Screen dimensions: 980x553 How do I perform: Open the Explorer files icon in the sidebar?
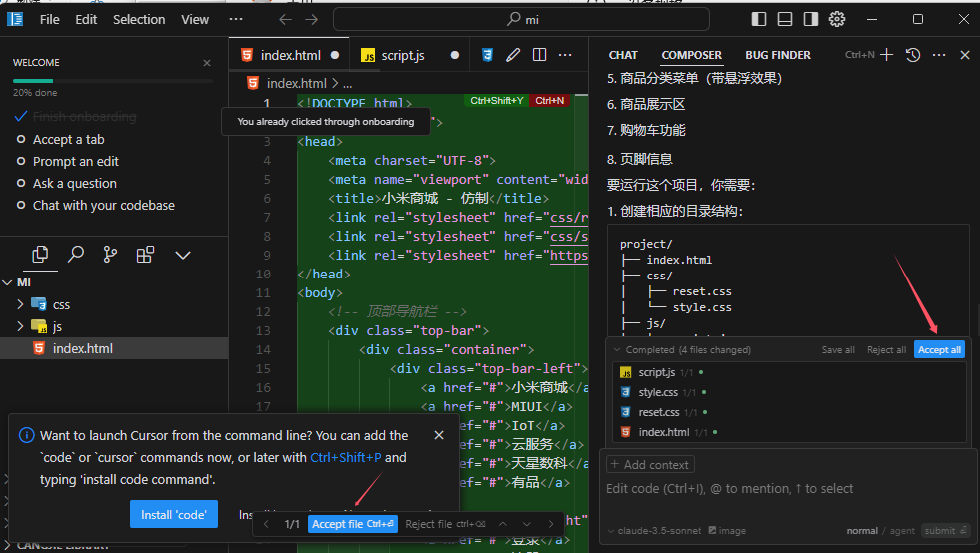click(40, 255)
